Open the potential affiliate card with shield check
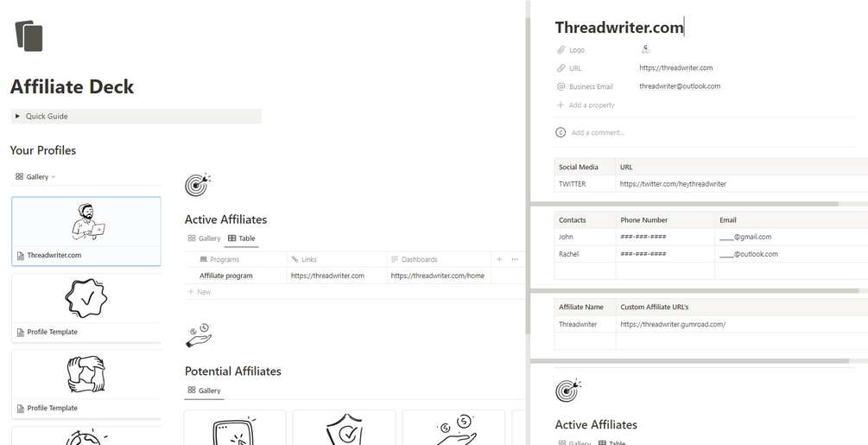 pos(344,428)
